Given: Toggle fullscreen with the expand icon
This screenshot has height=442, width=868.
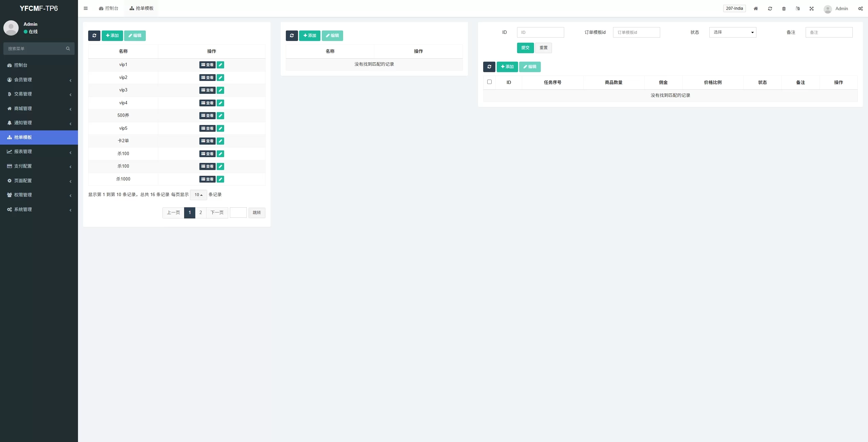Looking at the screenshot, I should pyautogui.click(x=811, y=8).
